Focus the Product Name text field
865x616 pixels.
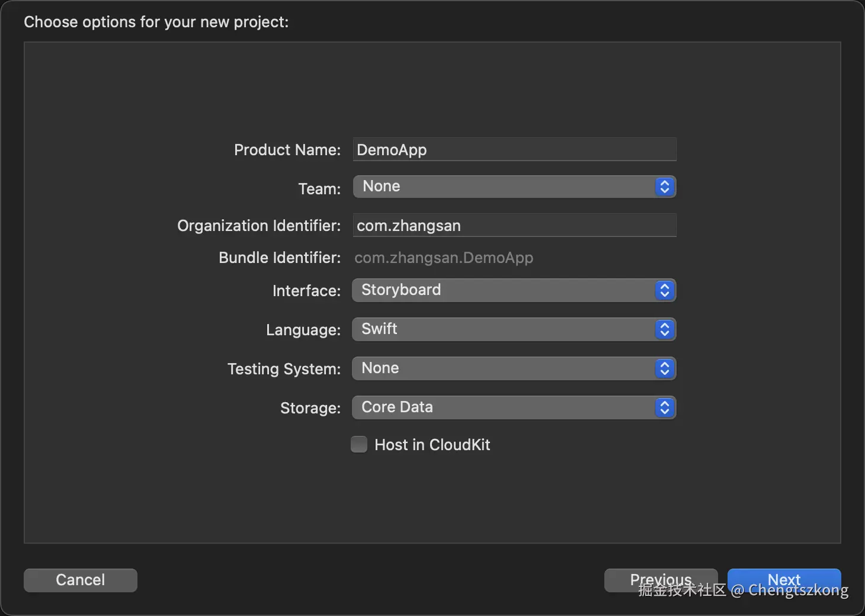click(514, 150)
